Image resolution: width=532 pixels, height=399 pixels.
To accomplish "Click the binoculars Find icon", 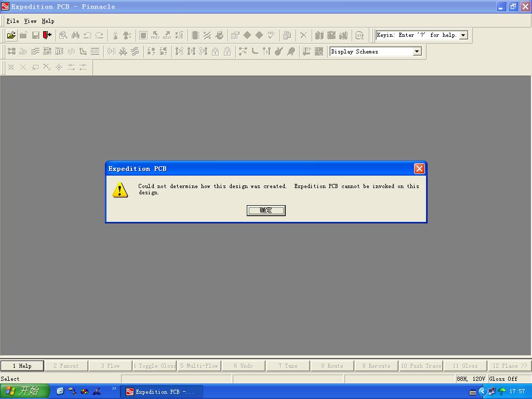I will pyautogui.click(x=75, y=35).
